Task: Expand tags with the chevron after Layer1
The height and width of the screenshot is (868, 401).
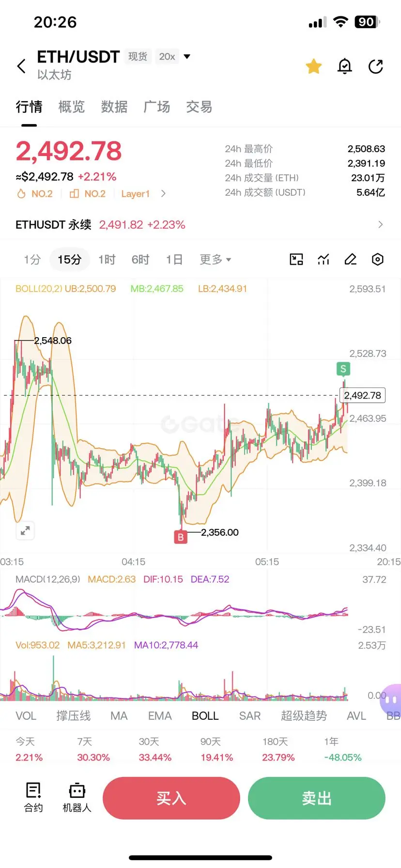Action: pyautogui.click(x=163, y=194)
